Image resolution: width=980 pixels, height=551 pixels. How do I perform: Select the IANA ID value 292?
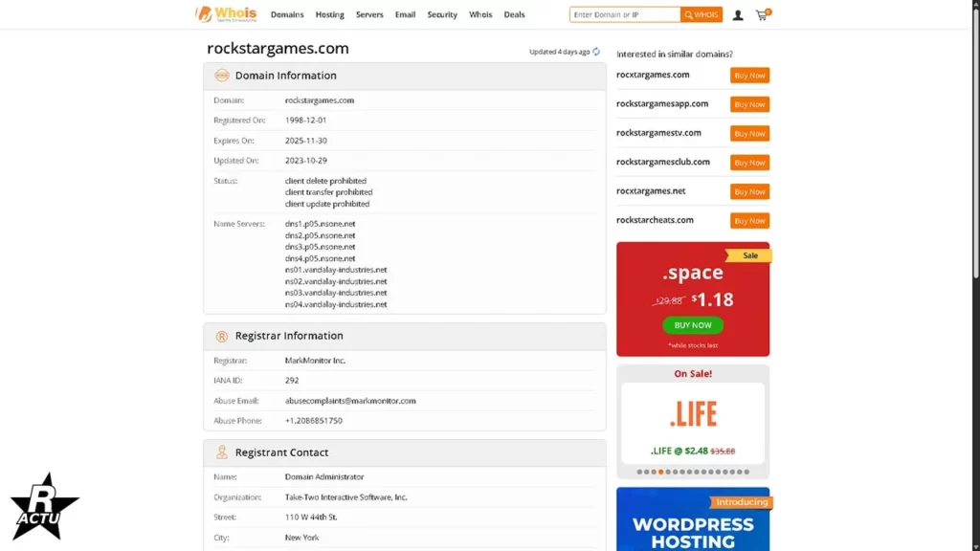292,380
